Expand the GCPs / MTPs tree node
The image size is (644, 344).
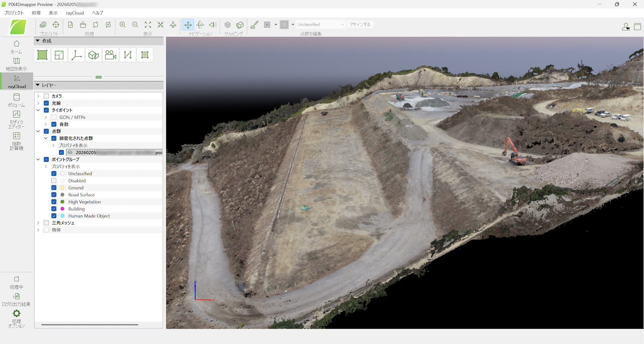[x=46, y=117]
